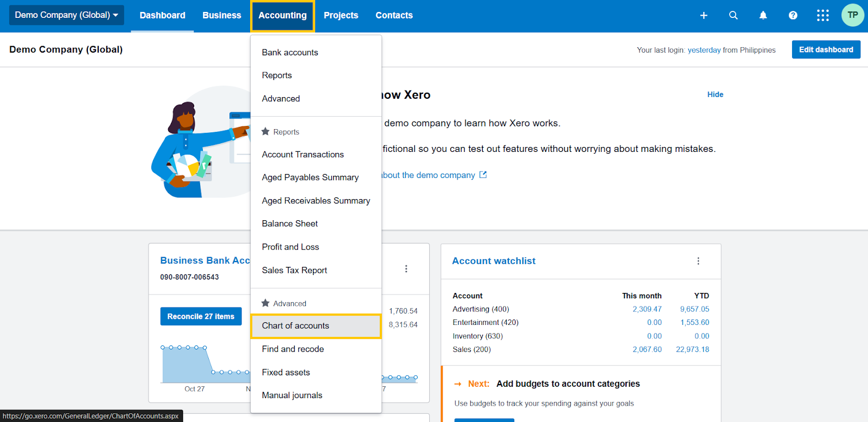
Task: Click 'Add budgets to account categories' heading
Action: [568, 383]
